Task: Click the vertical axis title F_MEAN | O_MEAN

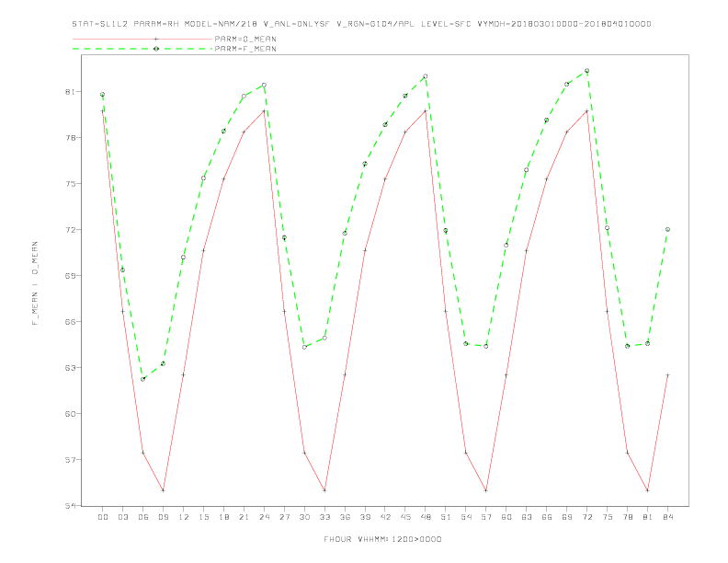Action: tap(35, 283)
